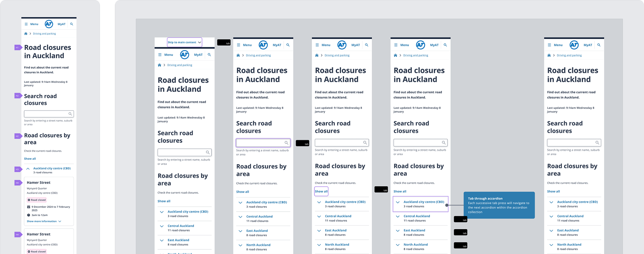Click MyAT in the mockup with the focused Show all link
Screen dimensions: 644x254
pyautogui.click(x=356, y=45)
